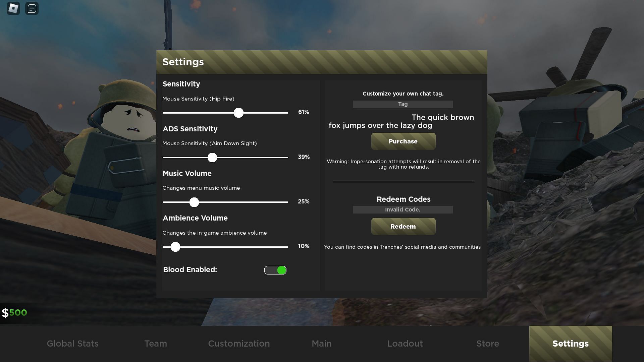Click Invalid Code input field

tap(403, 209)
